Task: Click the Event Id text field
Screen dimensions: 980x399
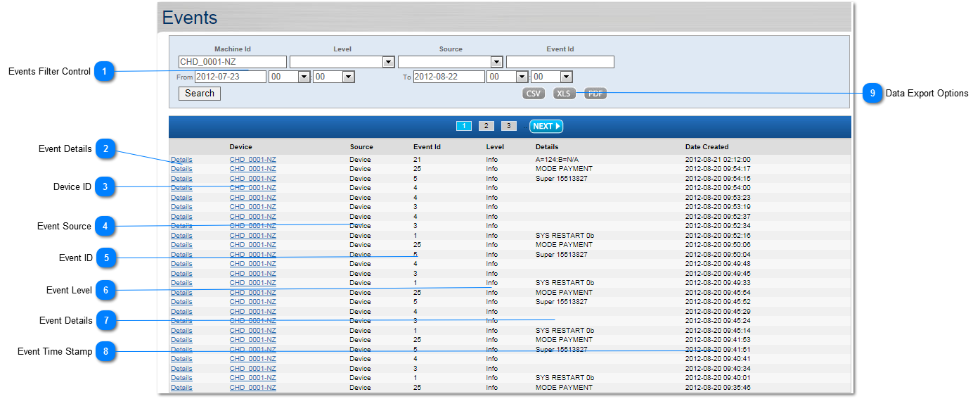Action: [560, 62]
